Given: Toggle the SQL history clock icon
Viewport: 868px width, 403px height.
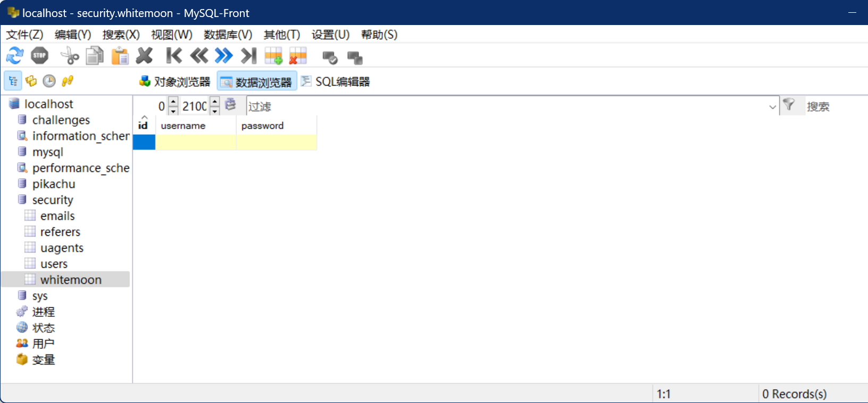Looking at the screenshot, I should (49, 81).
